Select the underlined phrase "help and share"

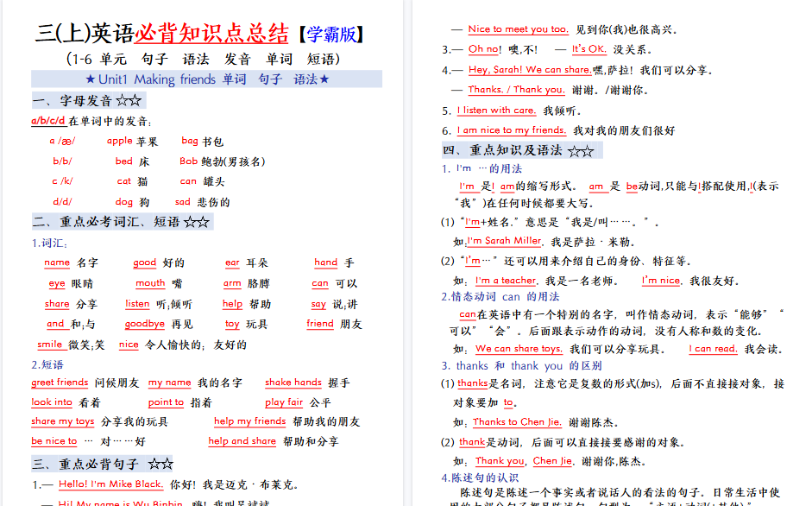(242, 441)
